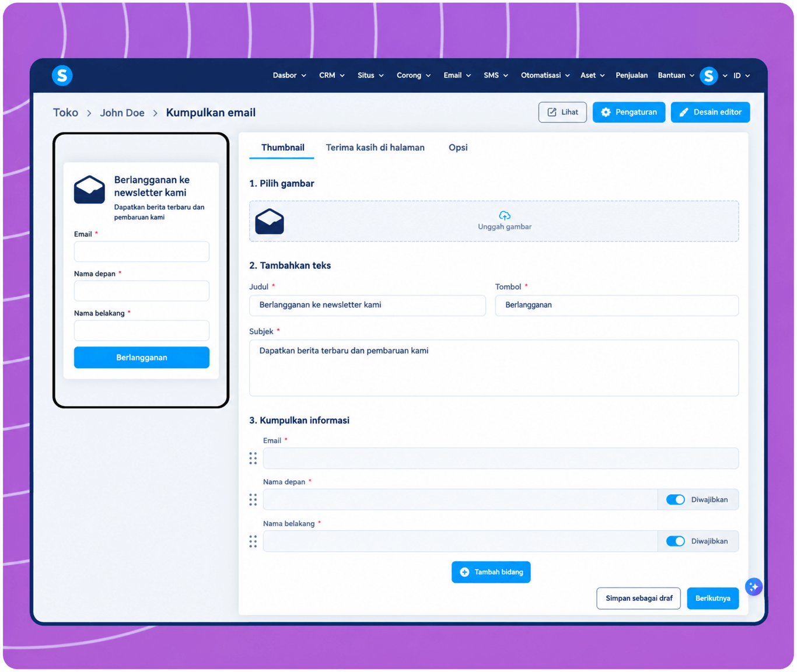
Task: Click the Tombol input field
Action: coord(617,305)
